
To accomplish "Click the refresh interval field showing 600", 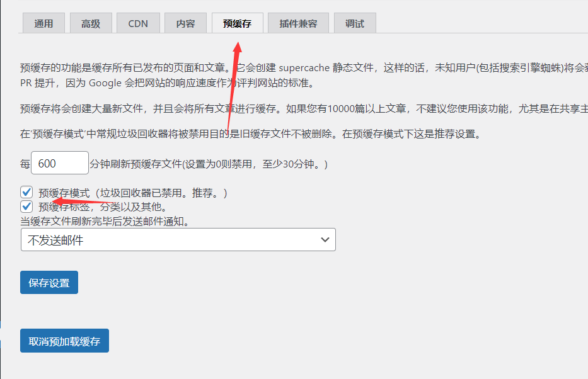I will [x=59, y=163].
